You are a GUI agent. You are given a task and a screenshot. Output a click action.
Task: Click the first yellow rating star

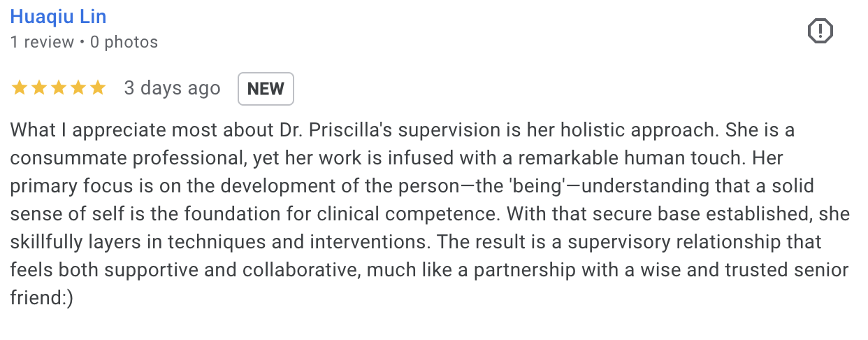click(x=19, y=88)
